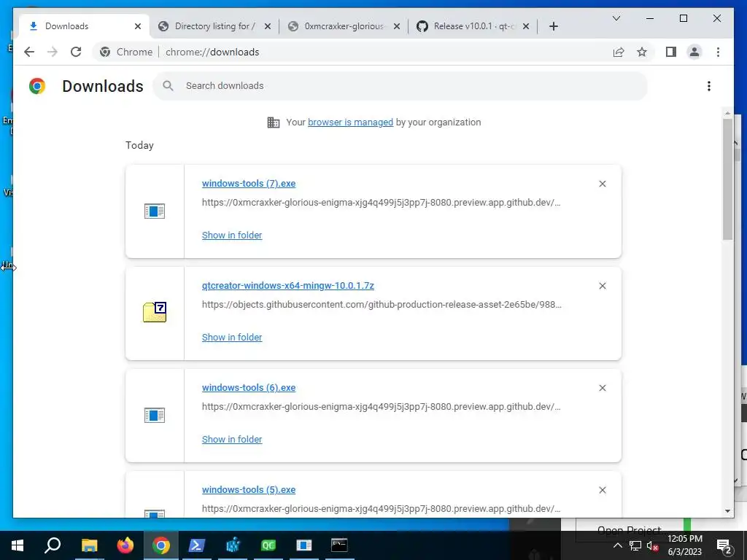The height and width of the screenshot is (560, 747).
Task: Click the search magnifier icon in downloads
Action: 168,86
